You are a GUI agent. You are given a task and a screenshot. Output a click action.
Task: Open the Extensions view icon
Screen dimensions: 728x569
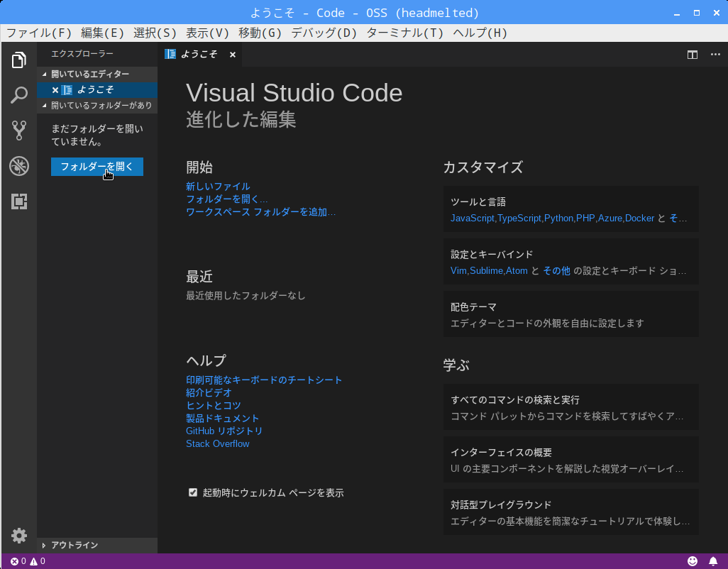click(19, 201)
